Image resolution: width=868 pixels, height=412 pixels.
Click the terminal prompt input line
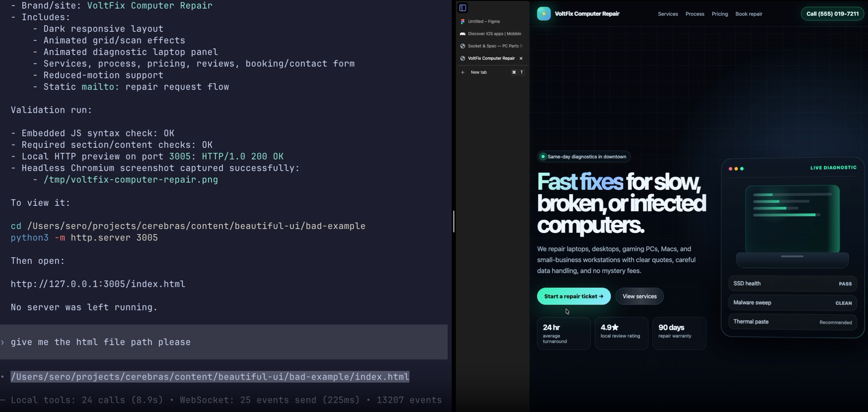click(224, 342)
